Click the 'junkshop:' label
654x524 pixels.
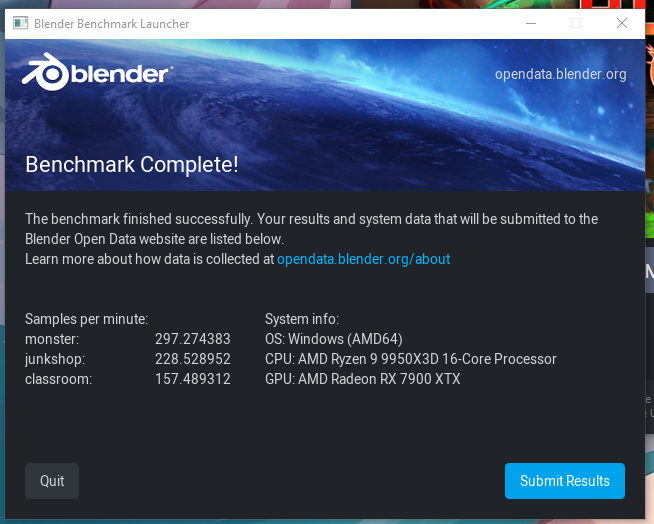point(55,359)
